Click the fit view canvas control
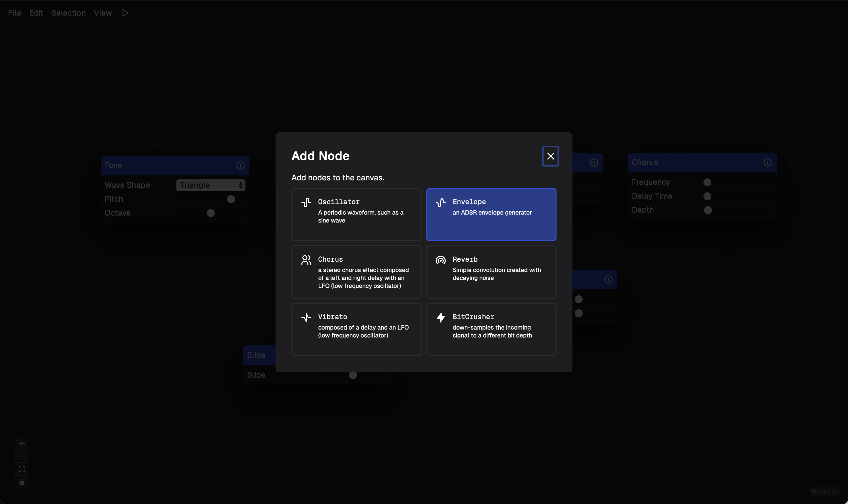 (x=22, y=469)
